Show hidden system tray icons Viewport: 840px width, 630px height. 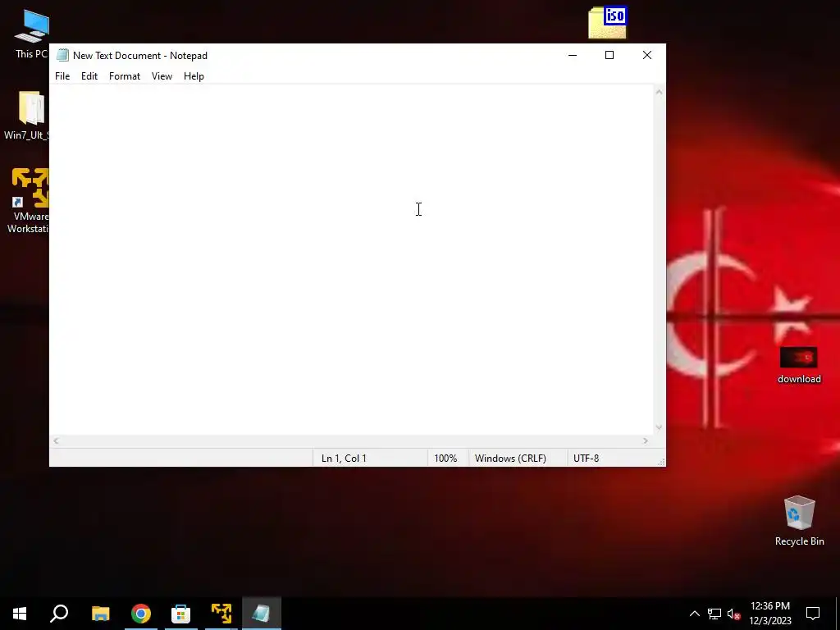[694, 614]
